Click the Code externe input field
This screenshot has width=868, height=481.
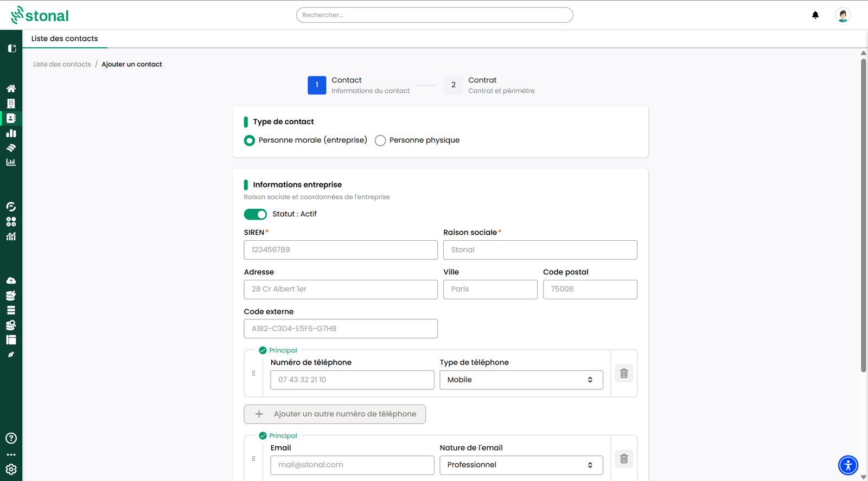341,329
